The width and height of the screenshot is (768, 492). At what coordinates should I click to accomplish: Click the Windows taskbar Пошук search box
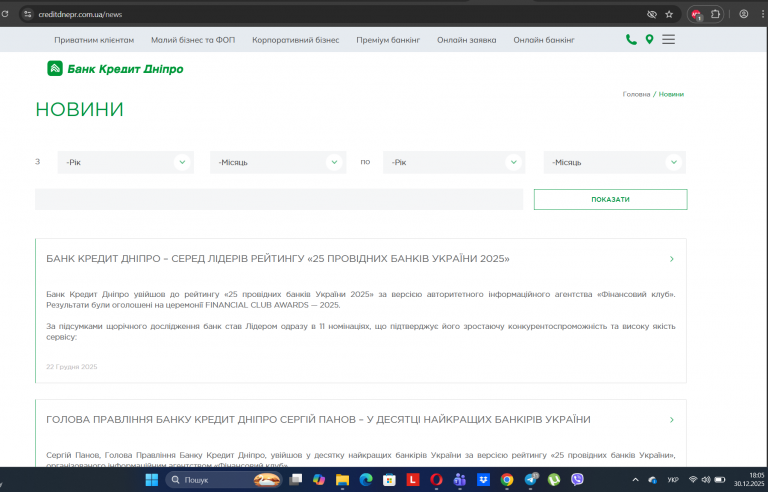click(223, 480)
